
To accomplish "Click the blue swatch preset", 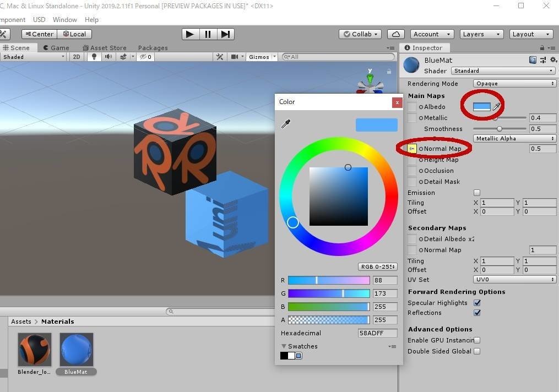I will [x=299, y=356].
